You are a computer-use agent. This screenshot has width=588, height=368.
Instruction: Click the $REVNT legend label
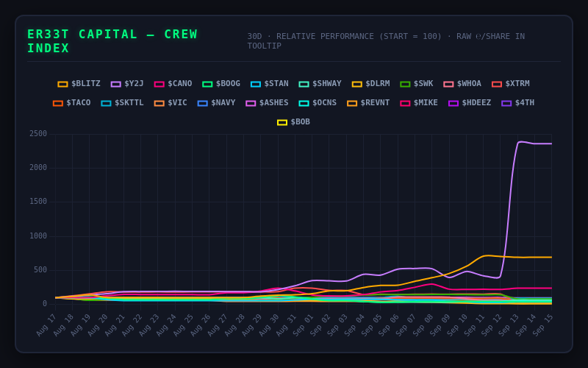(x=375, y=102)
